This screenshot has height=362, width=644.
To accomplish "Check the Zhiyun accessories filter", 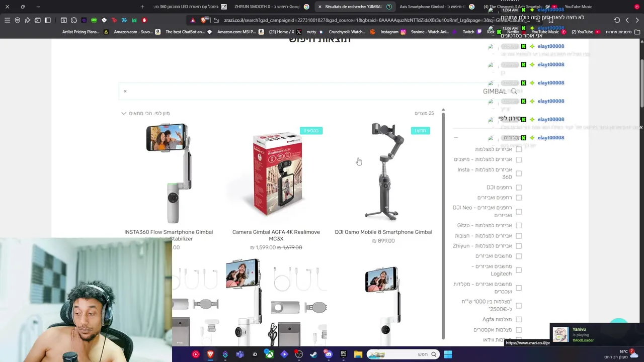I will [519, 246].
